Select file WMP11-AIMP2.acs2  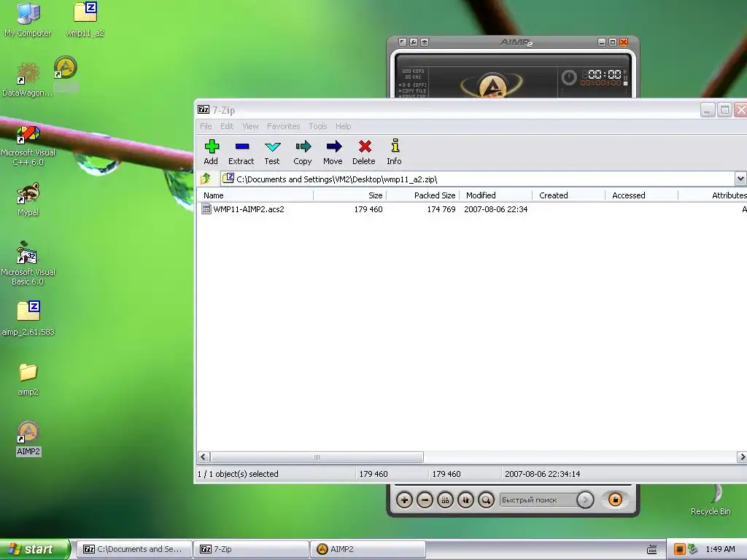[249, 209]
